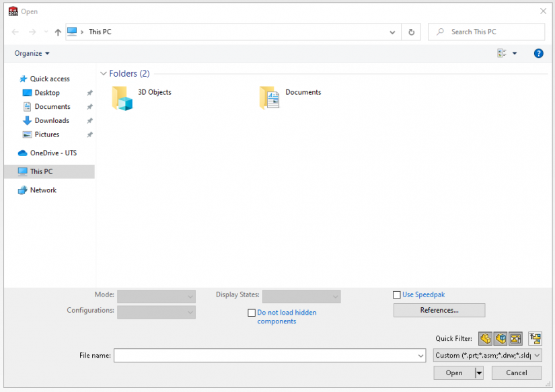This screenshot has height=392, width=555.
Task: Click the SolidWorks icon in title bar
Action: click(13, 11)
